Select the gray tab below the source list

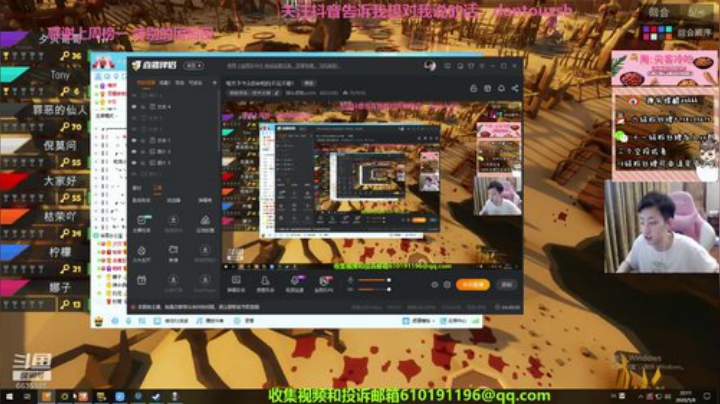[x=137, y=188]
